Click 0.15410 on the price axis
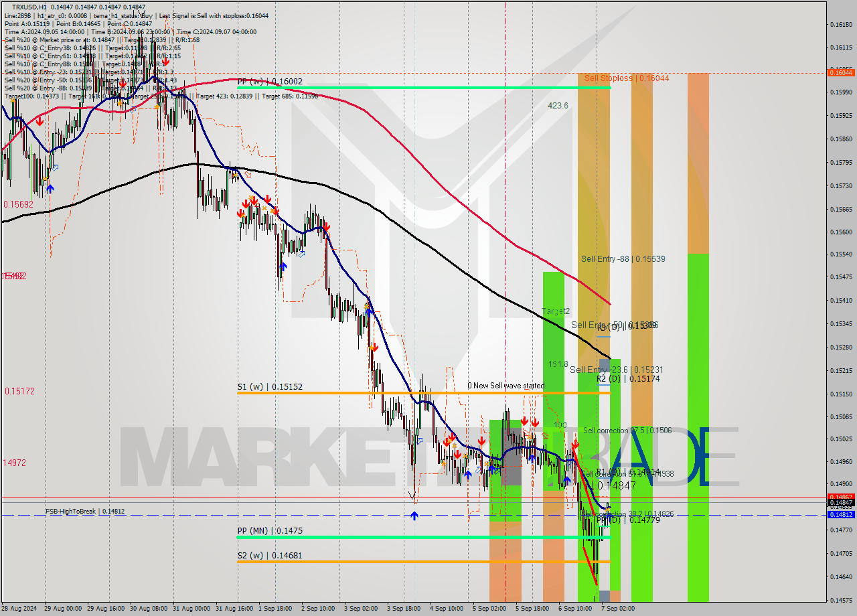Screen dimensions: 857x616 (x=841, y=301)
